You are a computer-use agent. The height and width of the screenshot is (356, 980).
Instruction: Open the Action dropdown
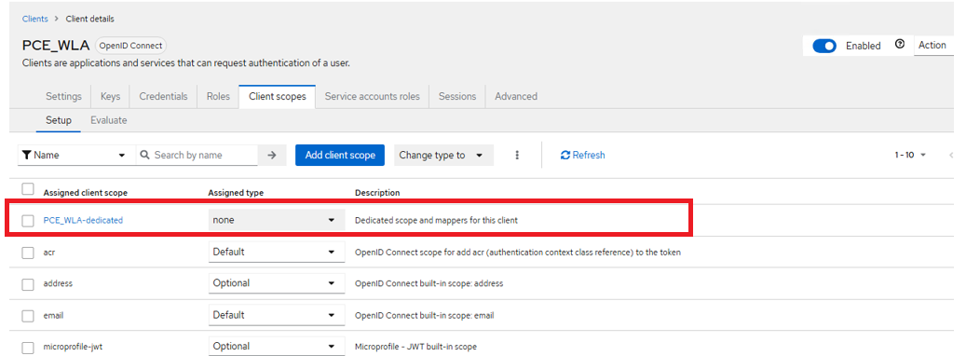click(933, 45)
